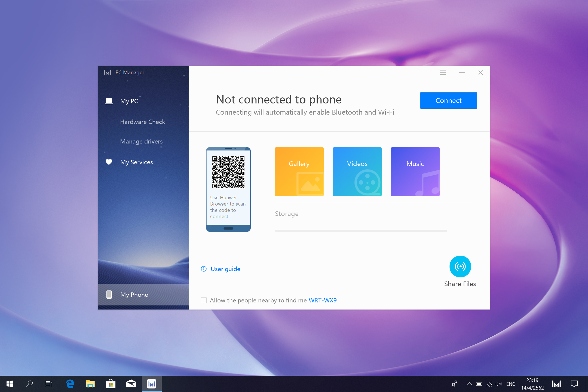Image resolution: width=588 pixels, height=392 pixels.
Task: Open Microsoft Store from taskbar
Action: click(x=111, y=384)
